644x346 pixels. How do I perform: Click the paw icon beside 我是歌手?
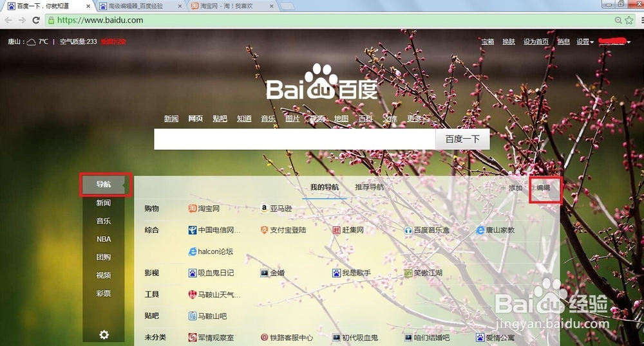coord(336,273)
